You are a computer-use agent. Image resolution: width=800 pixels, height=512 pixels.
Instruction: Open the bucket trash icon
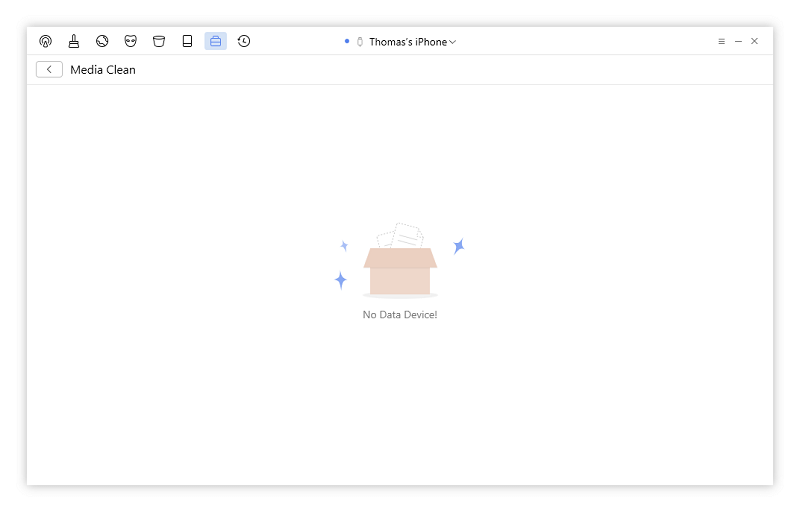pyautogui.click(x=159, y=41)
